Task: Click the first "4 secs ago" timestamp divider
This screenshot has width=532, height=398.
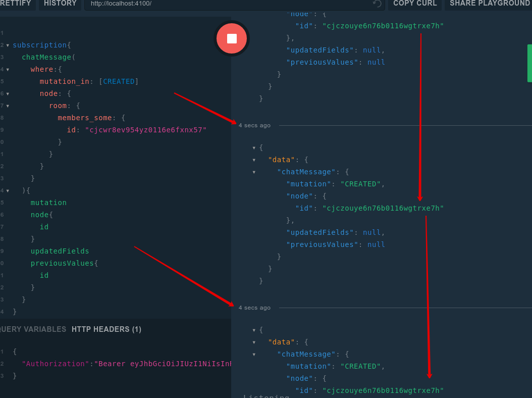Action: 254,125
